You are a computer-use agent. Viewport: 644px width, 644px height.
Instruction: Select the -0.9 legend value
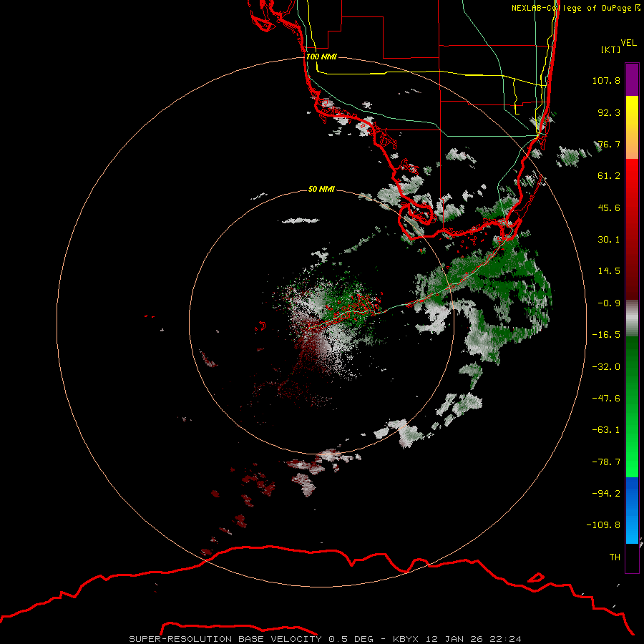[x=609, y=303]
